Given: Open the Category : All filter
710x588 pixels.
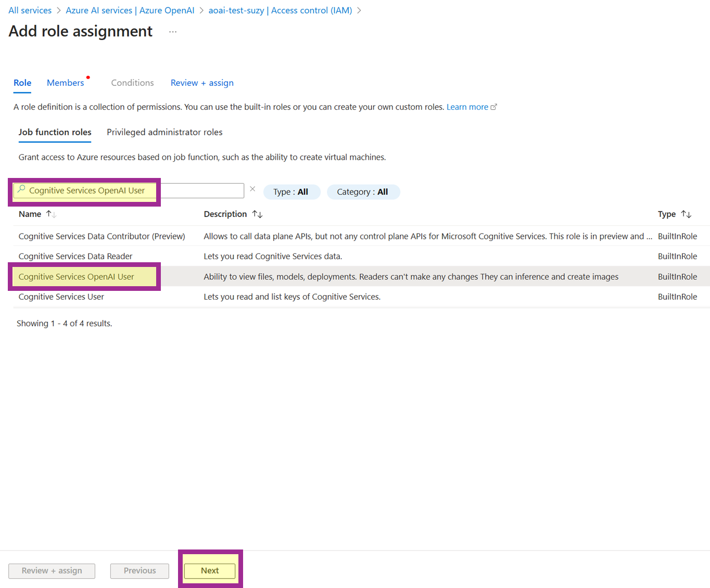Looking at the screenshot, I should (363, 191).
